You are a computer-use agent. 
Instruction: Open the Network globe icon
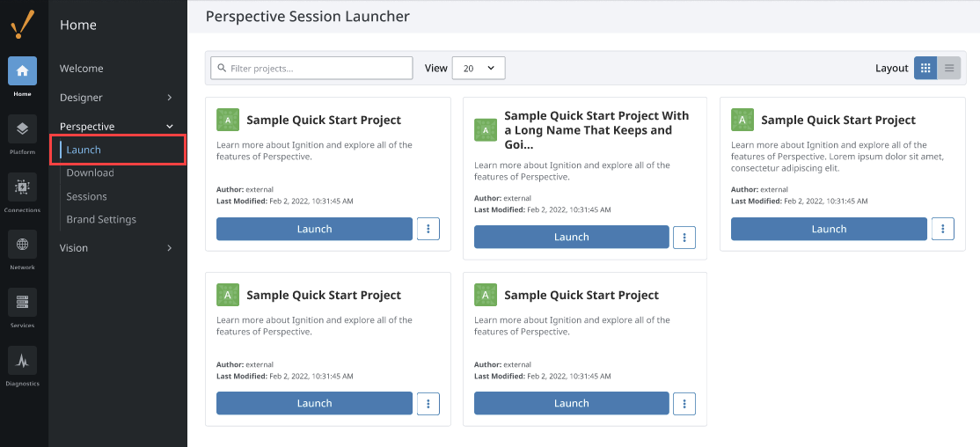click(23, 244)
